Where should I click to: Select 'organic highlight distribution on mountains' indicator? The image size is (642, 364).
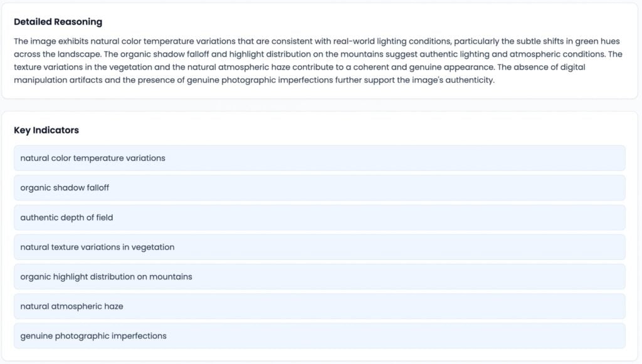[x=319, y=276]
